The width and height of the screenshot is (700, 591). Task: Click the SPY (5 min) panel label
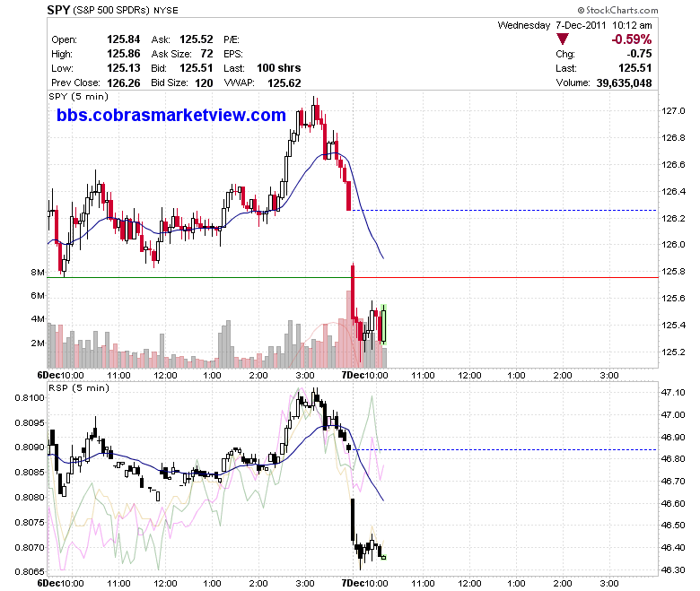point(79,96)
